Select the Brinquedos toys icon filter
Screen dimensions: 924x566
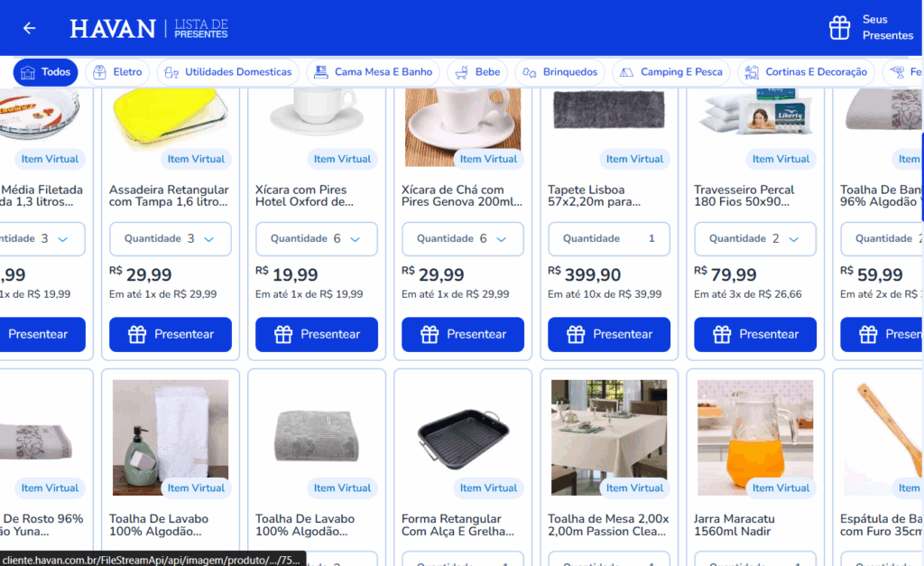point(529,72)
